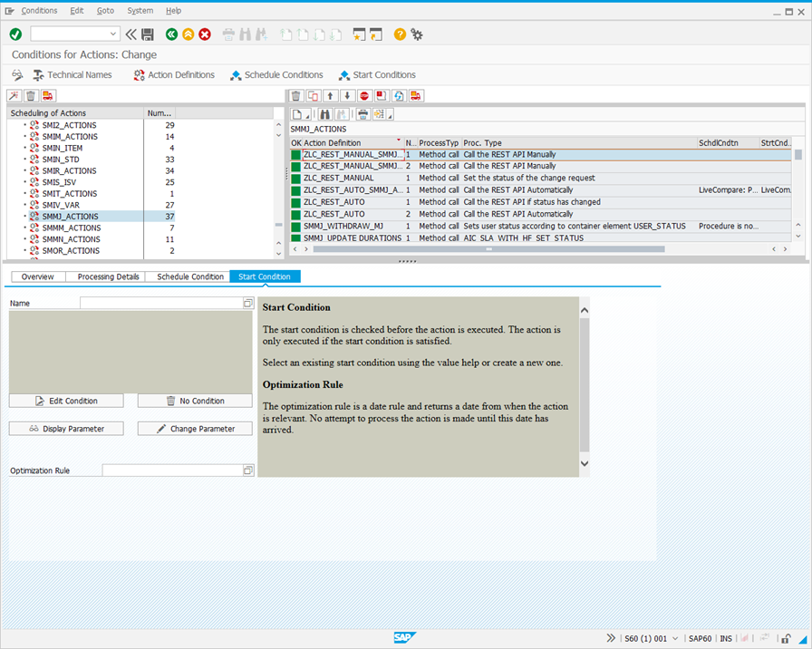Click the binoculars Find icon in grid toolbar

pos(325,114)
